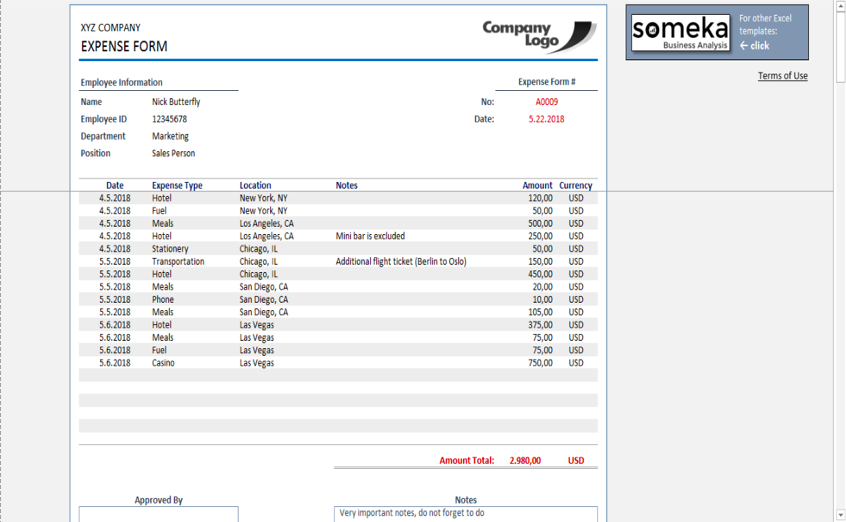
Task: Click the expense form number A0009
Action: click(546, 102)
